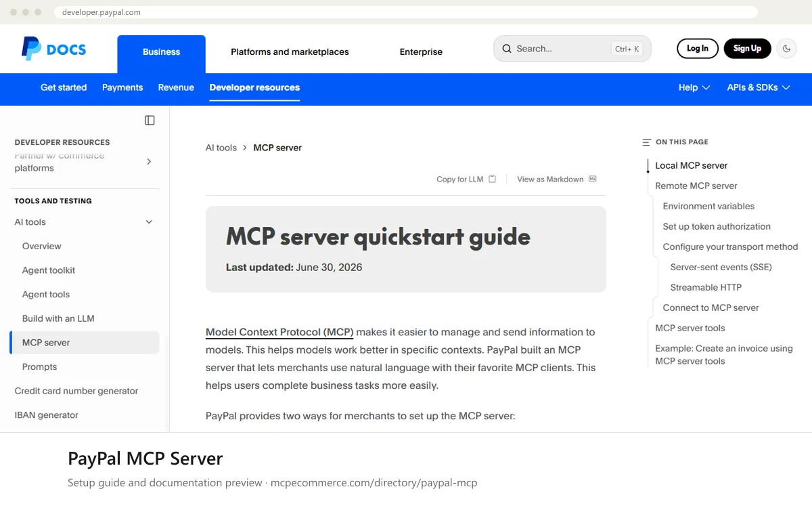Jump to Environment variables section
This screenshot has height=508, width=812.
(x=708, y=206)
